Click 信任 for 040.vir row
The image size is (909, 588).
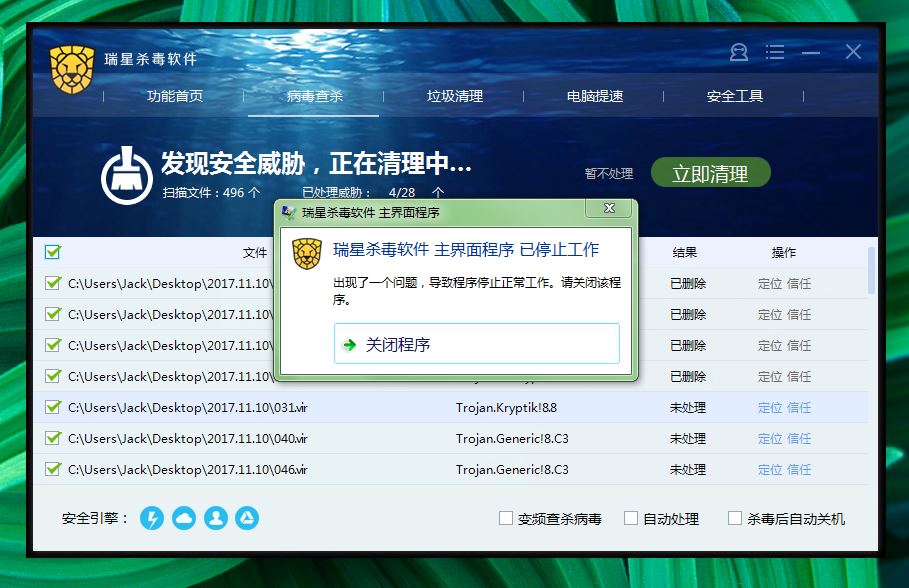799,438
